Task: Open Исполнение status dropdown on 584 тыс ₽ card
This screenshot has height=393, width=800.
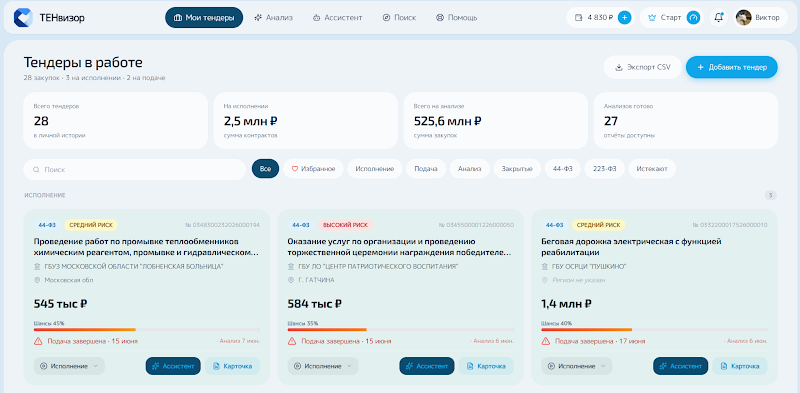Action: 323,366
